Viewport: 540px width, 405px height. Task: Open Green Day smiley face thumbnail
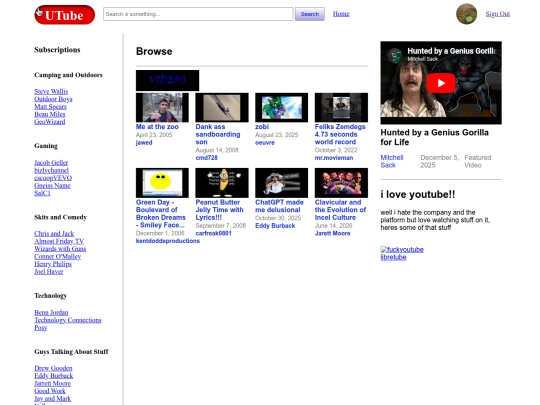click(x=162, y=183)
